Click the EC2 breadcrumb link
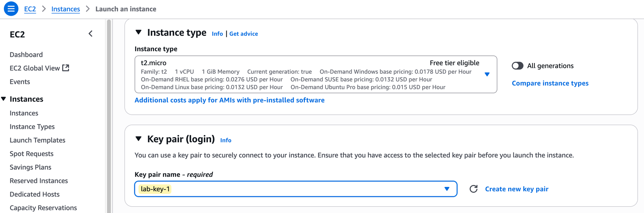Viewport: 644px width, 213px height. point(30,9)
